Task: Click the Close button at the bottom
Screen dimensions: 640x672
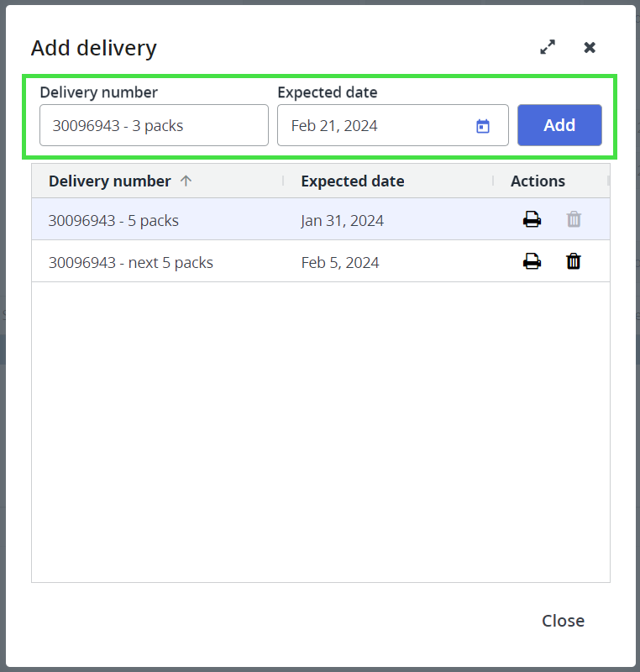Action: pos(563,621)
